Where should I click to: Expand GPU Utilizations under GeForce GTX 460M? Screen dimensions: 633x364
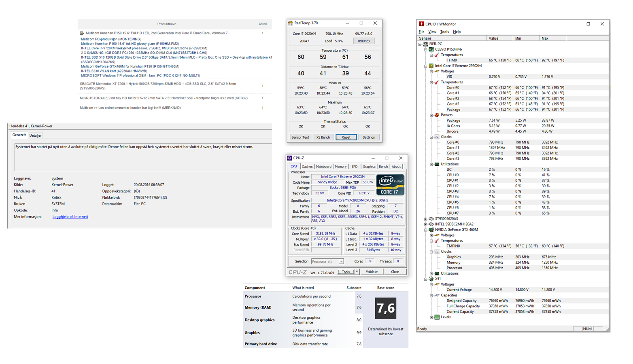[x=431, y=273]
